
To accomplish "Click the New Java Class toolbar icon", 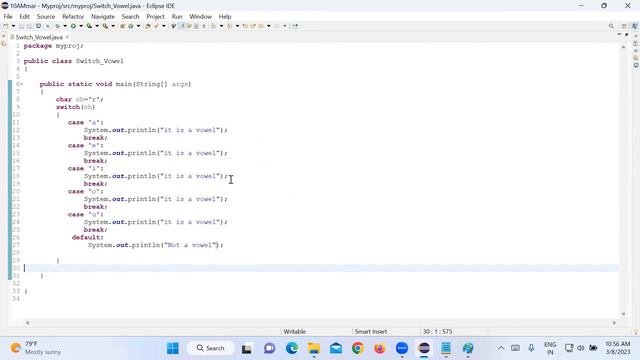I will point(131,26).
